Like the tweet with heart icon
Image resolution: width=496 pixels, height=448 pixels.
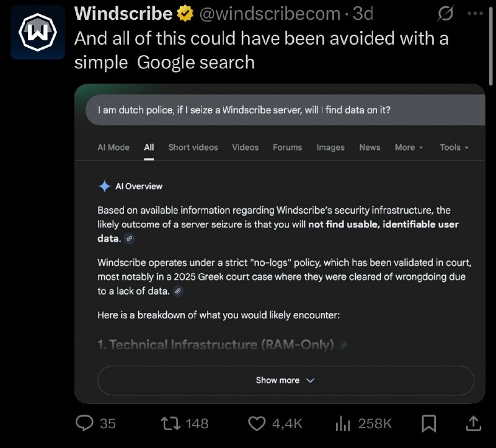(257, 423)
